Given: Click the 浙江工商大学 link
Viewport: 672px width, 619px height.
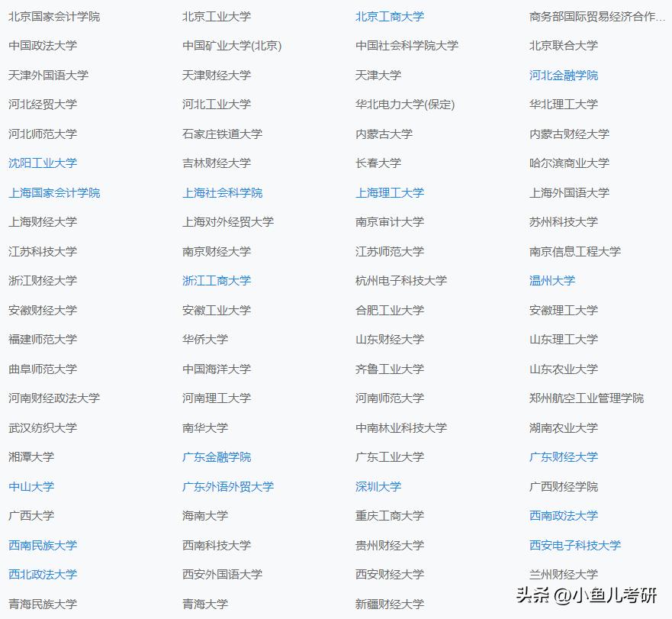Looking at the screenshot, I should 217,281.
